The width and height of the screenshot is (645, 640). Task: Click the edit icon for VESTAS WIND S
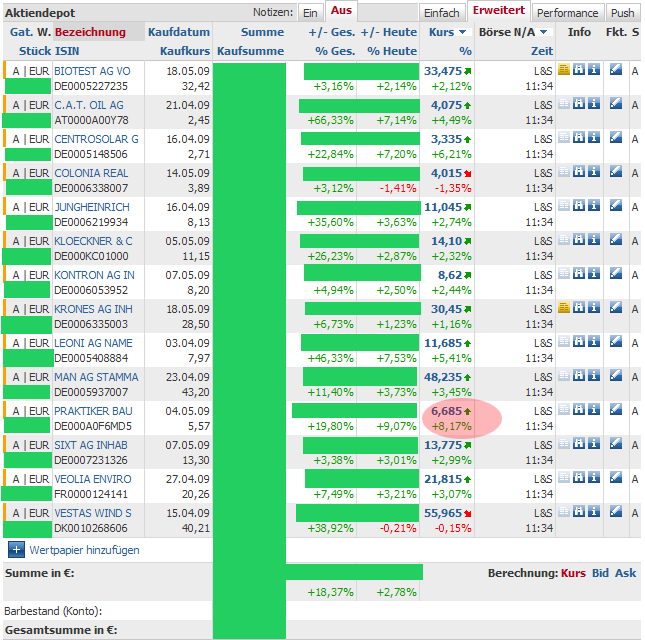tap(616, 512)
